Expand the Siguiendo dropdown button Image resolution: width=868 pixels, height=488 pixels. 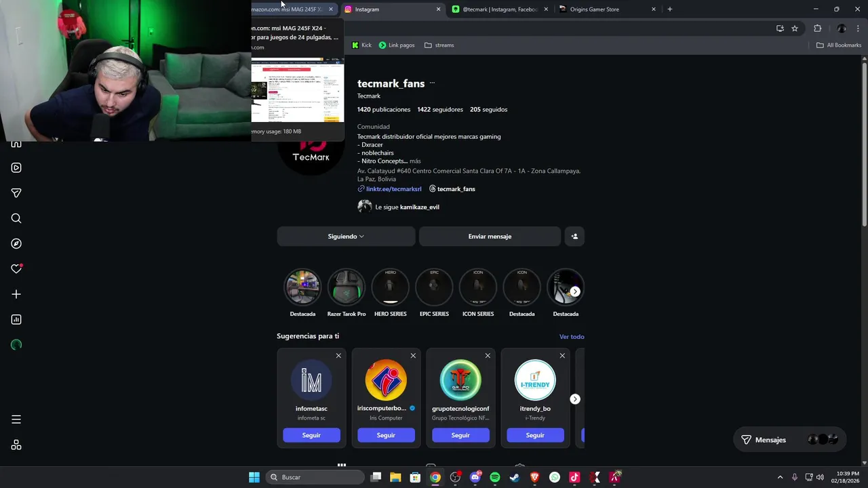(x=346, y=237)
